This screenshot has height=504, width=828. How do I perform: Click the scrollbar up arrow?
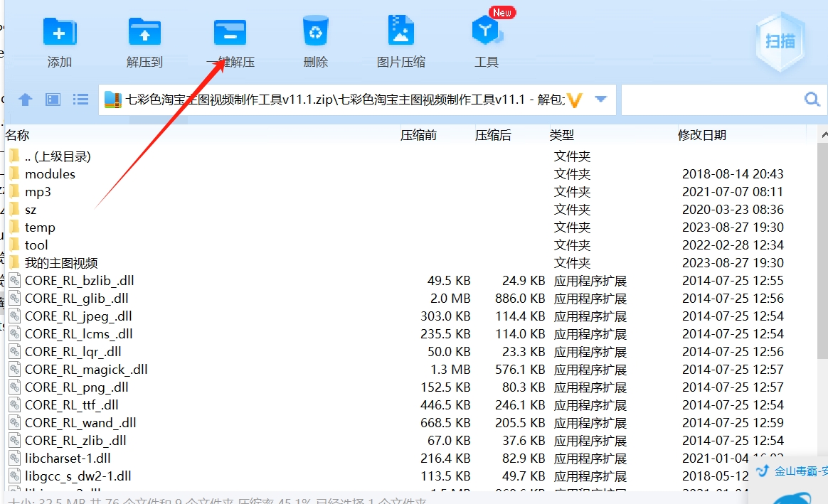pyautogui.click(x=823, y=135)
